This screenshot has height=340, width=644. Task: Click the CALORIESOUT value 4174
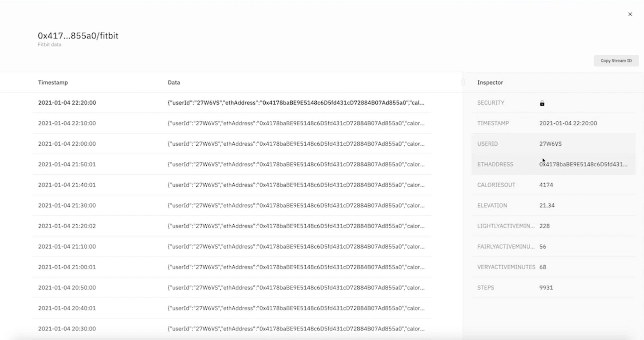coord(546,185)
